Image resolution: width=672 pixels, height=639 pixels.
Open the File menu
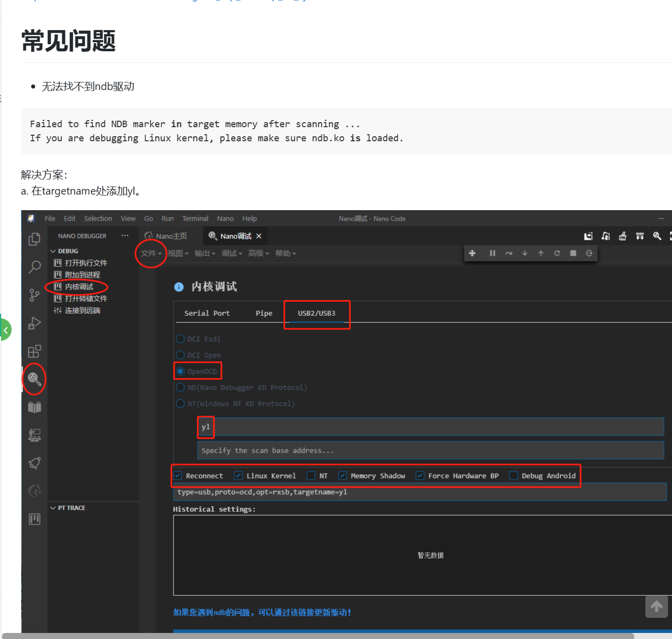(50, 219)
